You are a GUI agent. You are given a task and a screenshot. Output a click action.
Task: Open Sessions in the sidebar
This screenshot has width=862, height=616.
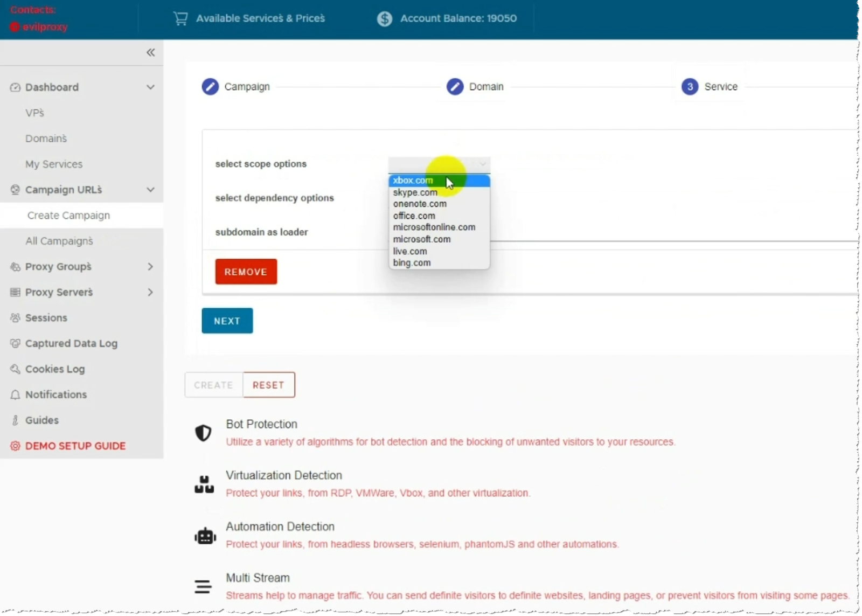point(82,318)
